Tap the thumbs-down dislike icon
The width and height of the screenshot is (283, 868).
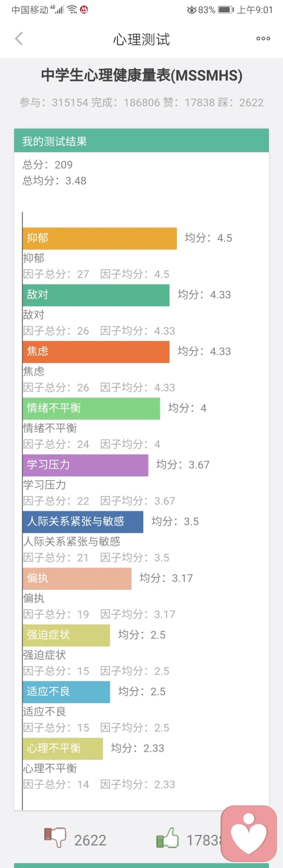click(55, 838)
